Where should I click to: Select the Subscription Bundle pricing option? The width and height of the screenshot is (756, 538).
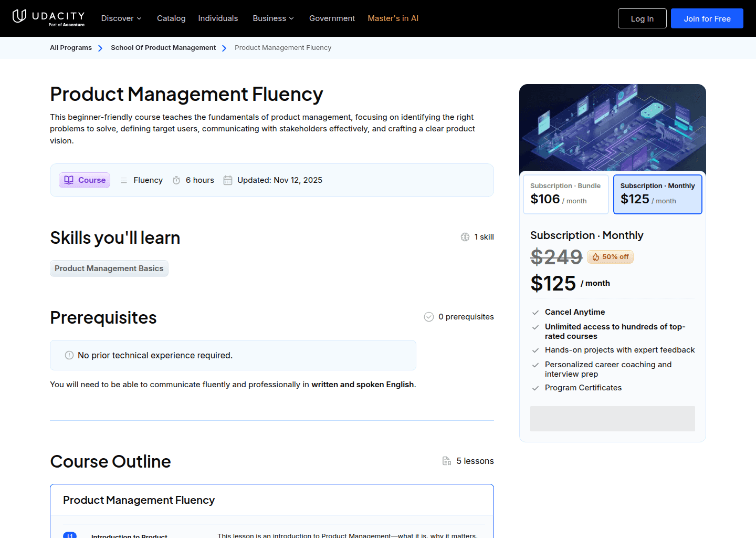[x=565, y=194]
